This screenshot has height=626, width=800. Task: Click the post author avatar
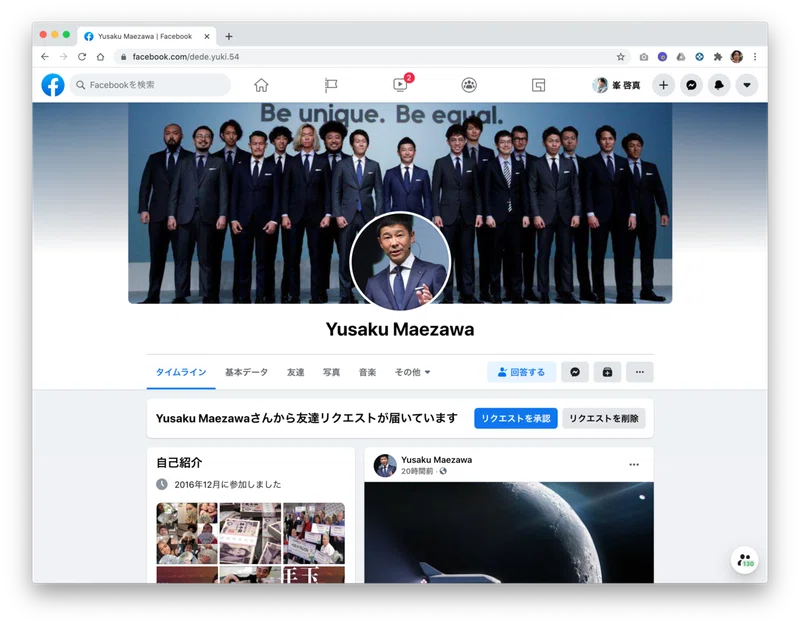tap(385, 465)
